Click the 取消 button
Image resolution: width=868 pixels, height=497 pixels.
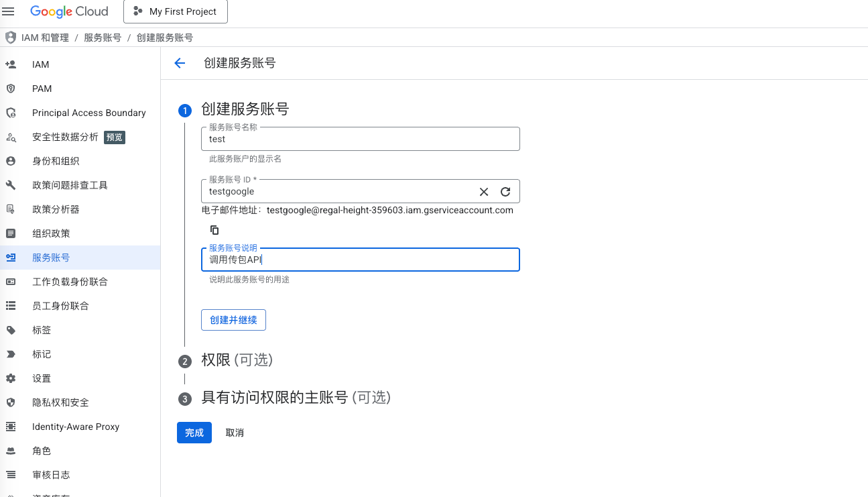tap(235, 433)
